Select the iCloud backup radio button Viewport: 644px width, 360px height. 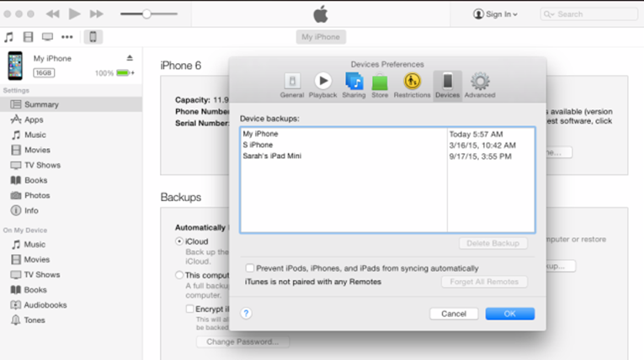click(179, 241)
